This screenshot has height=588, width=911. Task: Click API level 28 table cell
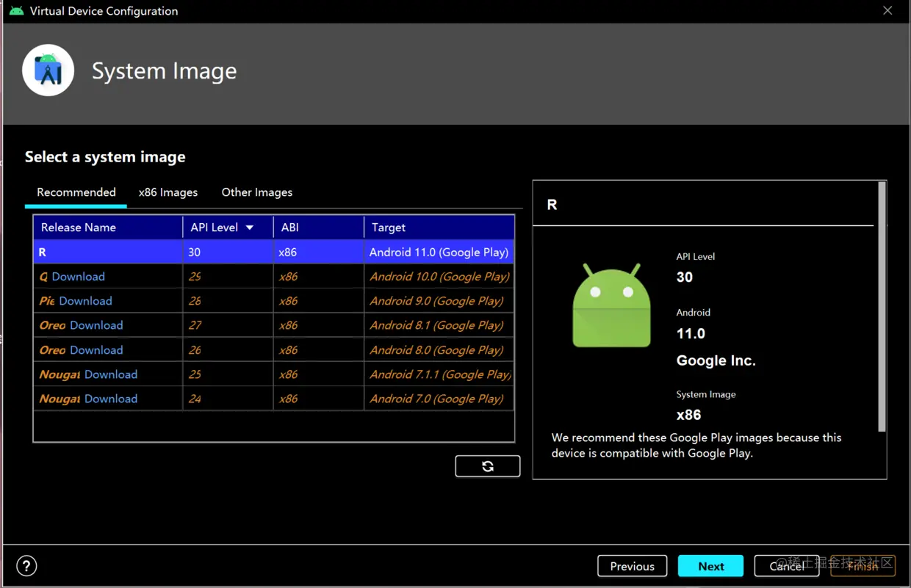(228, 301)
